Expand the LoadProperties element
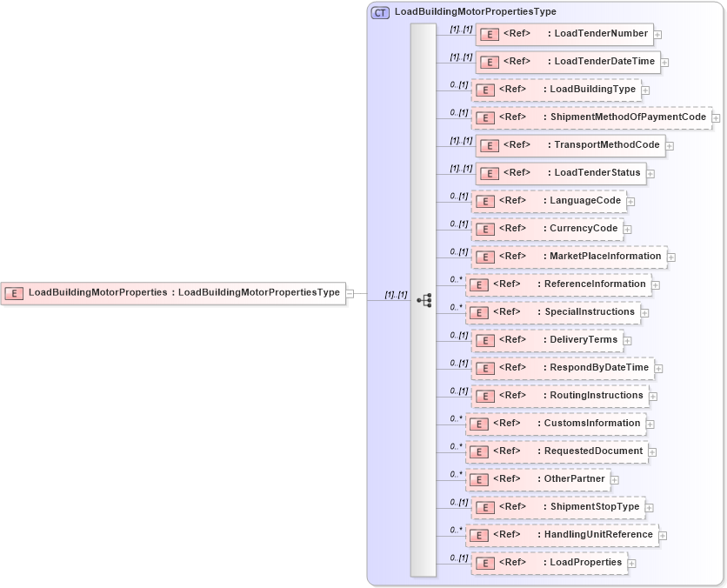The height and width of the screenshot is (588, 727). coord(631,563)
